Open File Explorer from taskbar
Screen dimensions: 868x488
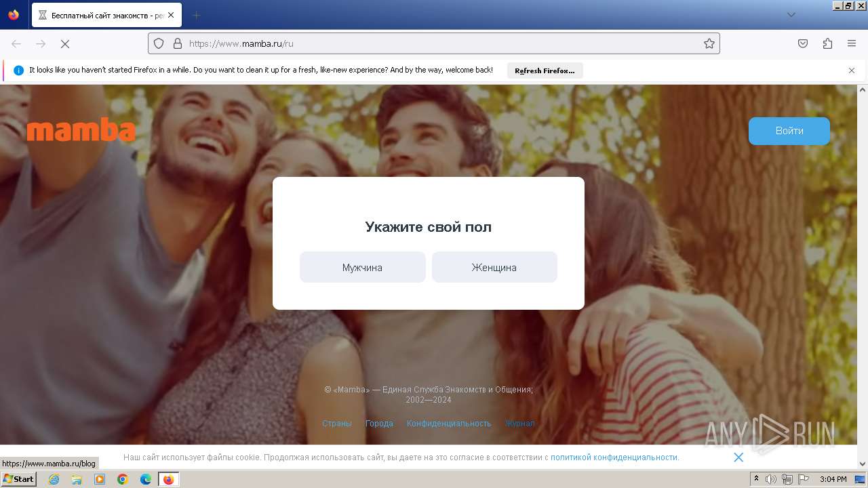coord(77,479)
